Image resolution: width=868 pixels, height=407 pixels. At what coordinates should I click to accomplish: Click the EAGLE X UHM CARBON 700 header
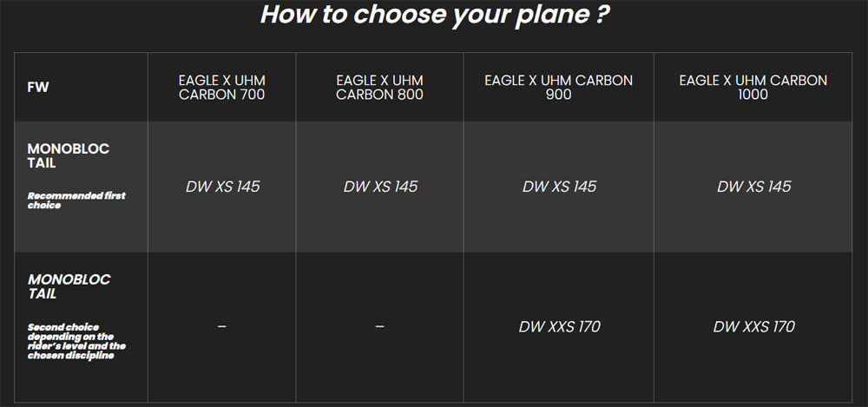point(222,88)
